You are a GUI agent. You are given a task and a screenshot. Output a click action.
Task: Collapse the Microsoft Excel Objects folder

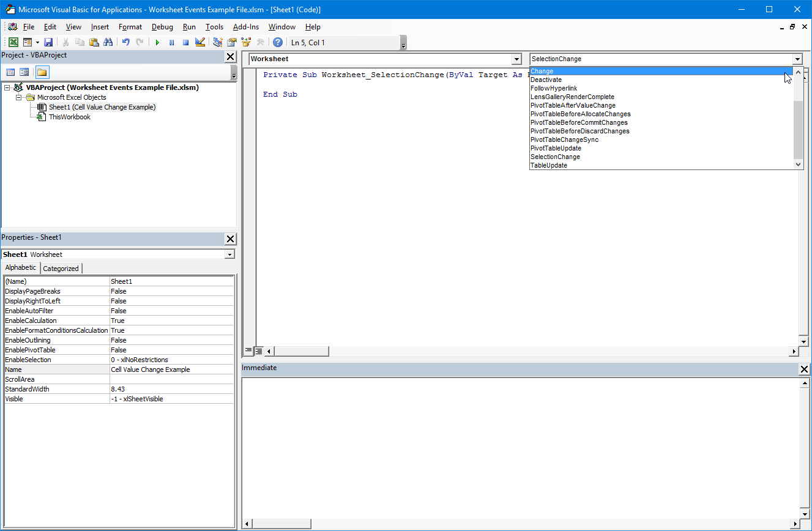[18, 97]
